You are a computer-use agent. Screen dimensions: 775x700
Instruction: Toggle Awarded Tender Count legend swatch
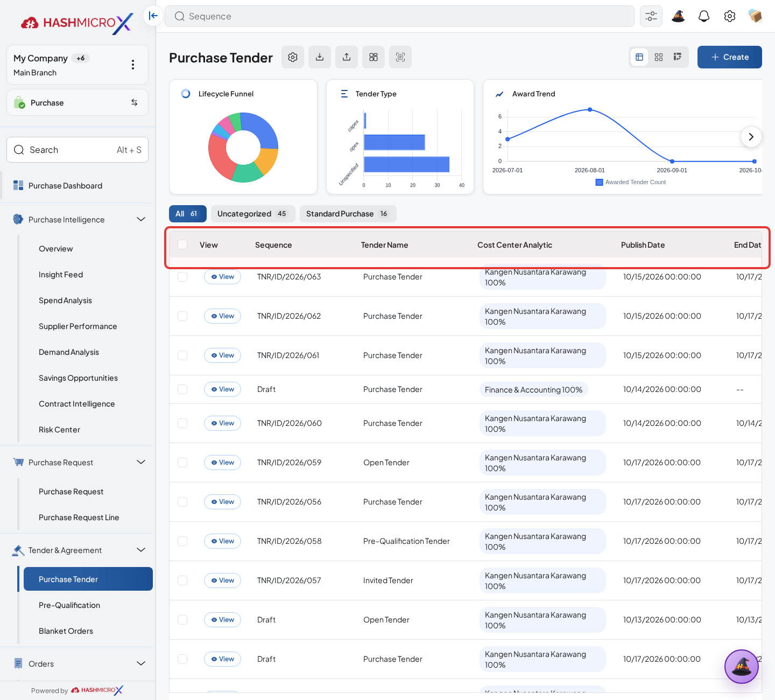point(600,182)
